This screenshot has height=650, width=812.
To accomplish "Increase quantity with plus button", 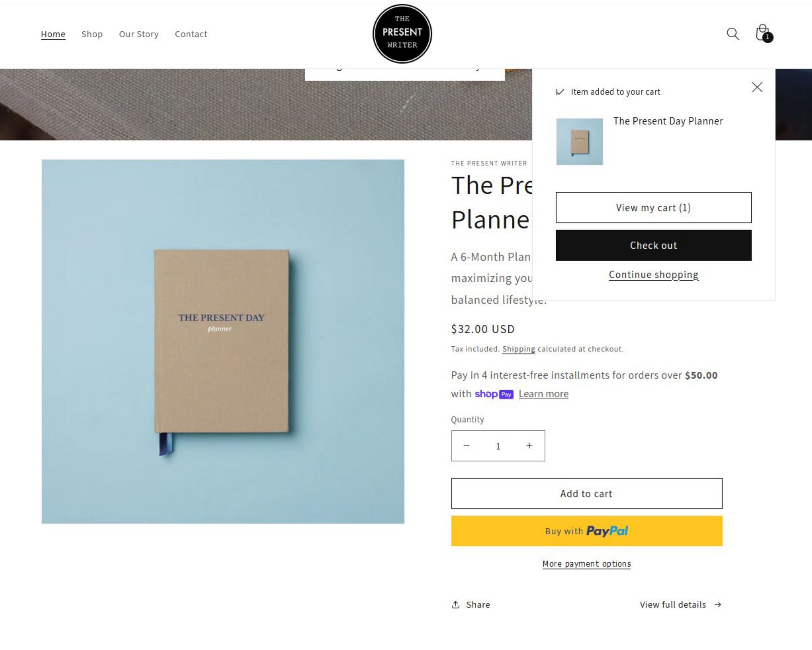I will click(x=529, y=446).
